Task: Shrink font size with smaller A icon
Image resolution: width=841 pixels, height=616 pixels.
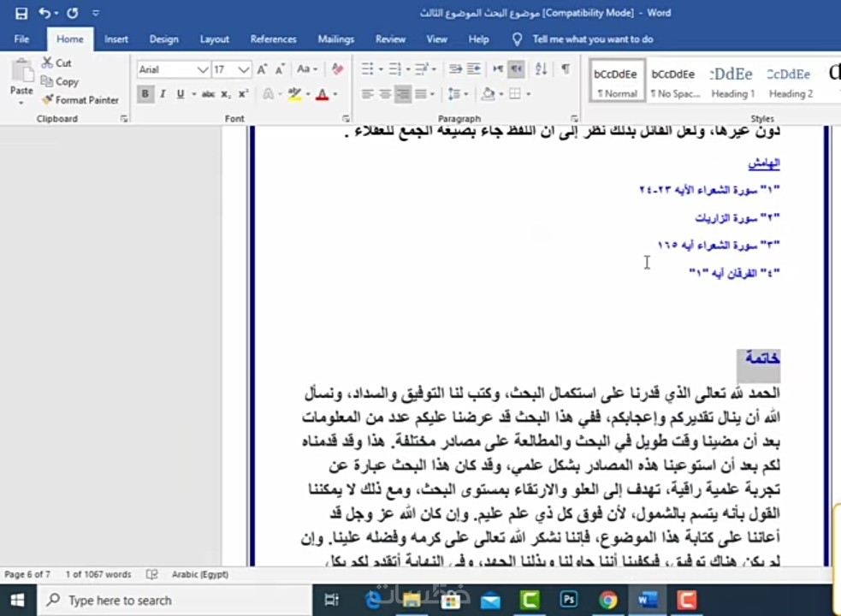Action: click(x=280, y=69)
